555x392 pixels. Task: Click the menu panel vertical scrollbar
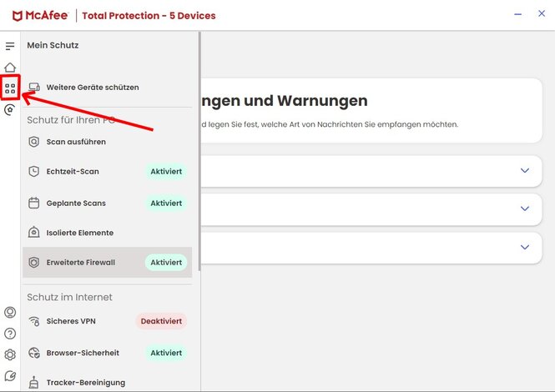[199, 152]
